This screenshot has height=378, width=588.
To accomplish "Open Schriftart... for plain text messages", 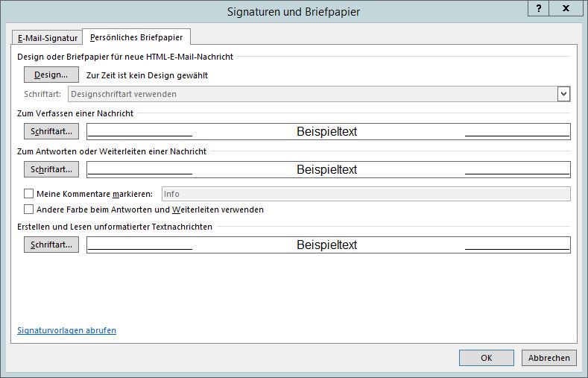I will 51,245.
